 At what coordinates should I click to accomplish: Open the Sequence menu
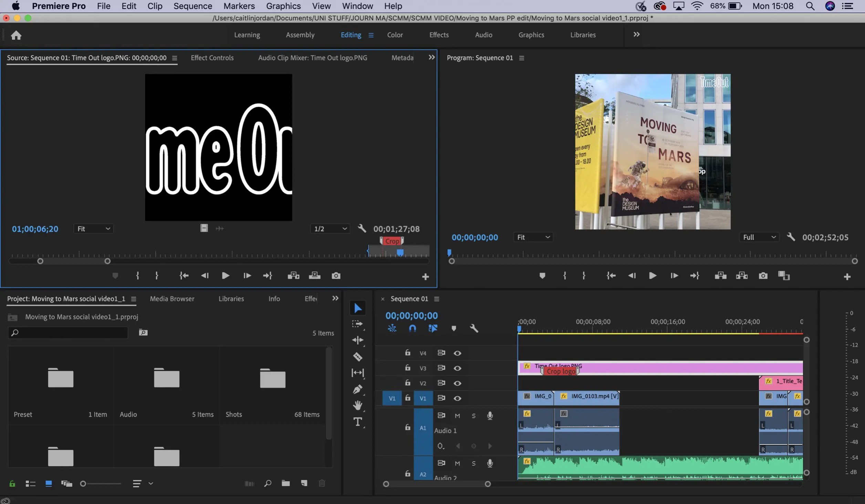(x=193, y=6)
